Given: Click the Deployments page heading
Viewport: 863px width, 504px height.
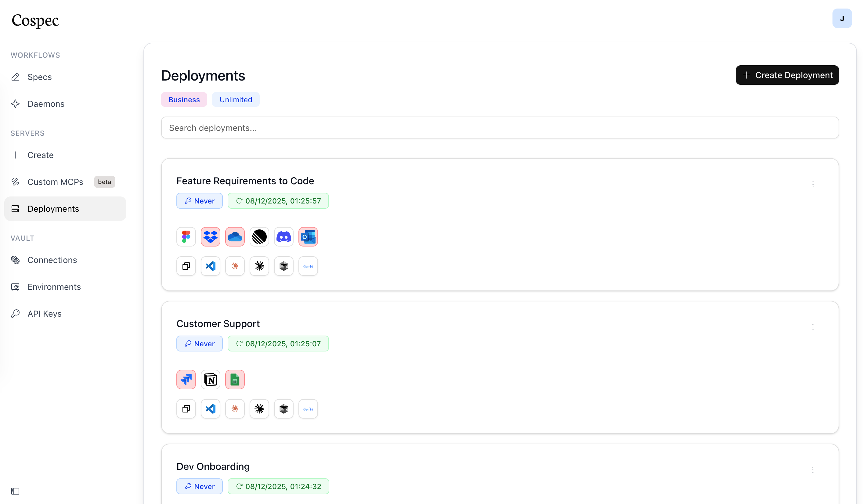Looking at the screenshot, I should click(203, 76).
